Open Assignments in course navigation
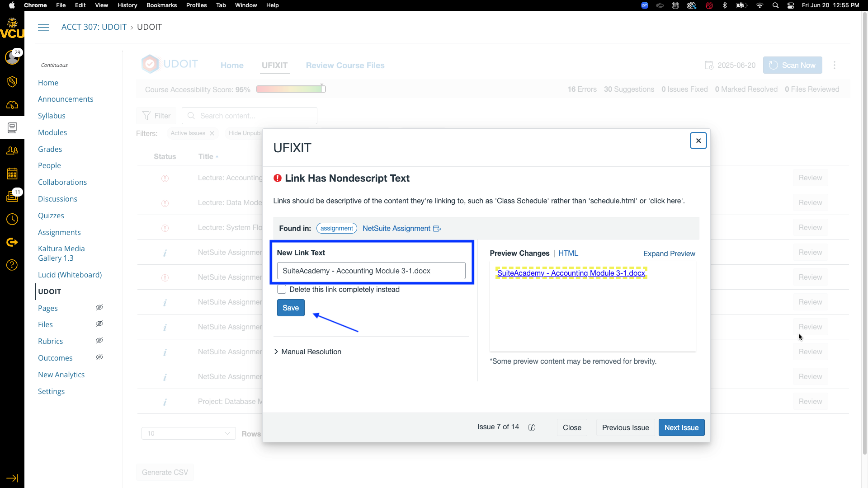The height and width of the screenshot is (488, 868). click(x=59, y=232)
